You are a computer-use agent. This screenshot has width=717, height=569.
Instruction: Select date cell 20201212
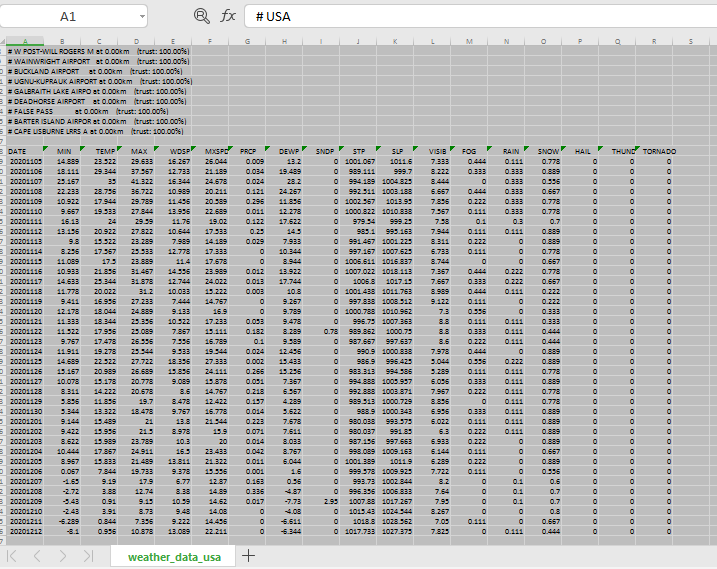coord(25,531)
